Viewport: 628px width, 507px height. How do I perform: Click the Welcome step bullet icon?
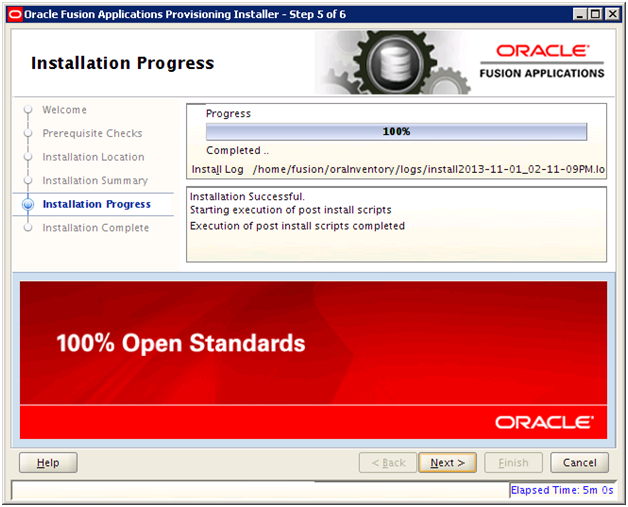click(28, 109)
